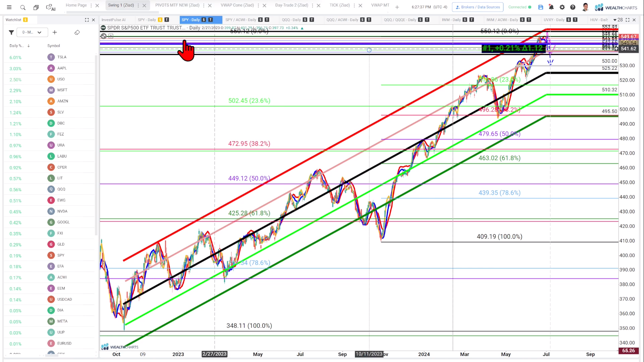644x362 pixels.
Task: Click the Watchlist panel S badge
Action: click(25, 20)
